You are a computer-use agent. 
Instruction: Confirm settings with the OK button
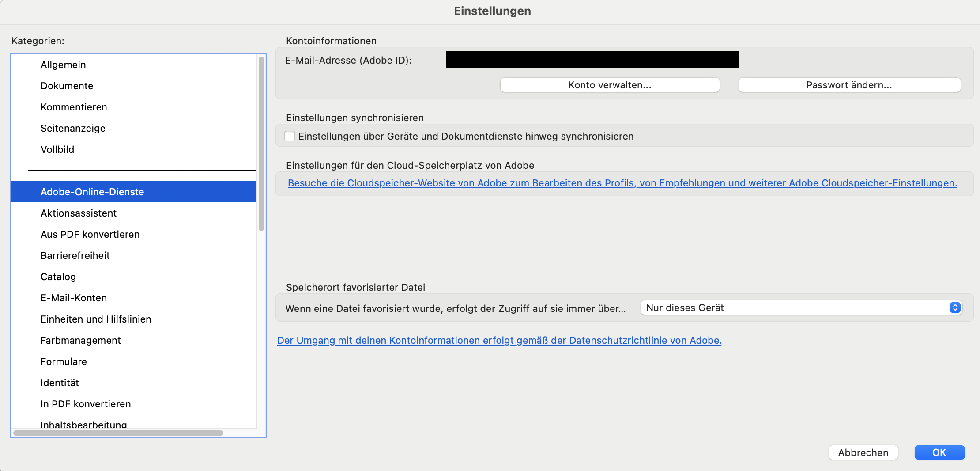[x=939, y=452]
